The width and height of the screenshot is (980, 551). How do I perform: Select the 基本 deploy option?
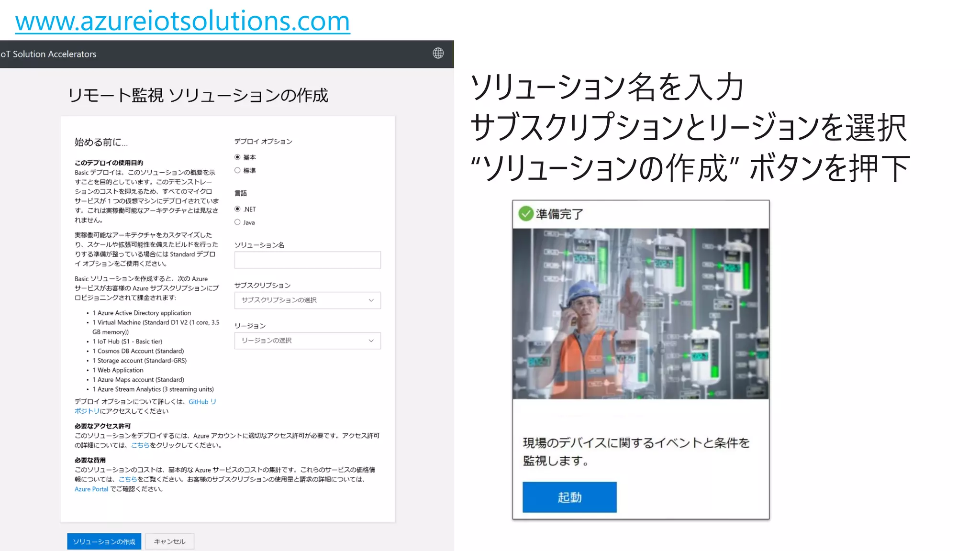237,157
